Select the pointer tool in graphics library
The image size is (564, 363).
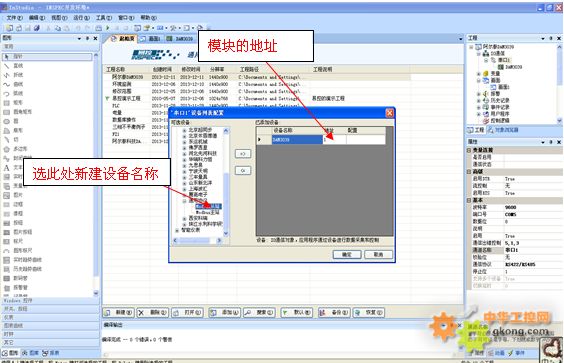pos(47,56)
